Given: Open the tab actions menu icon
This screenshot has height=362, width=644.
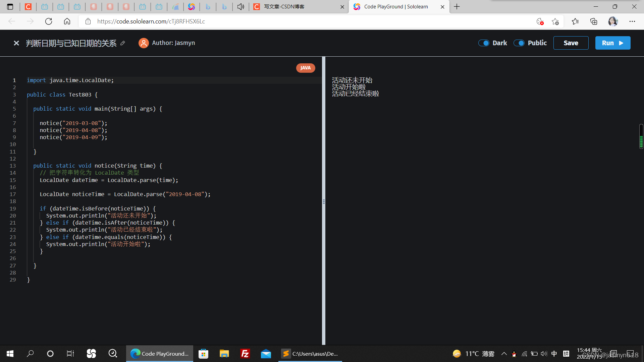Looking at the screenshot, I should 10,7.
